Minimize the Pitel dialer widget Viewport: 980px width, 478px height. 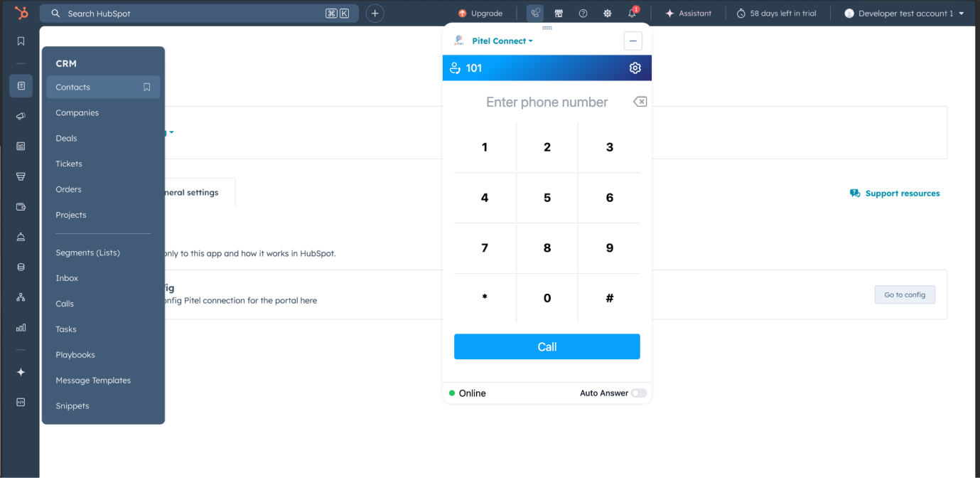point(633,41)
